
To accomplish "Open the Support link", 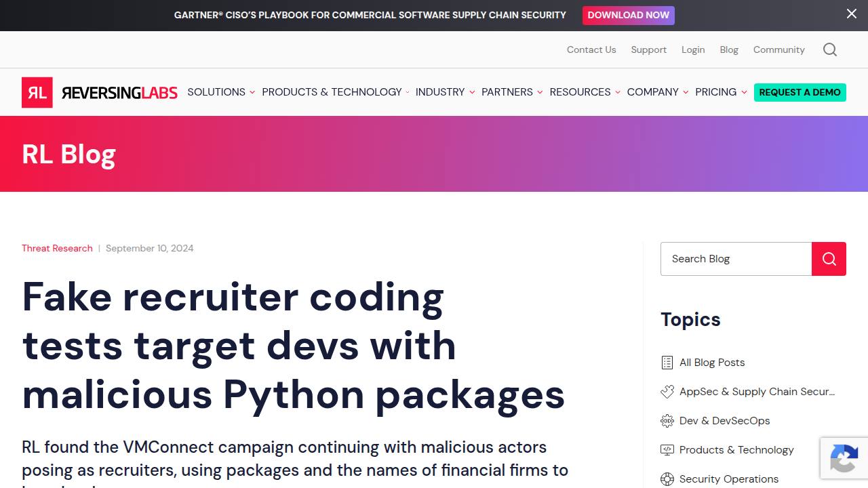I will point(648,49).
